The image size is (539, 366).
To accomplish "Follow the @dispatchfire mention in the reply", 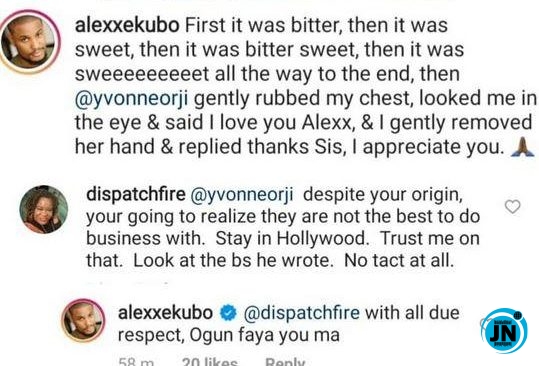I will (x=301, y=313).
